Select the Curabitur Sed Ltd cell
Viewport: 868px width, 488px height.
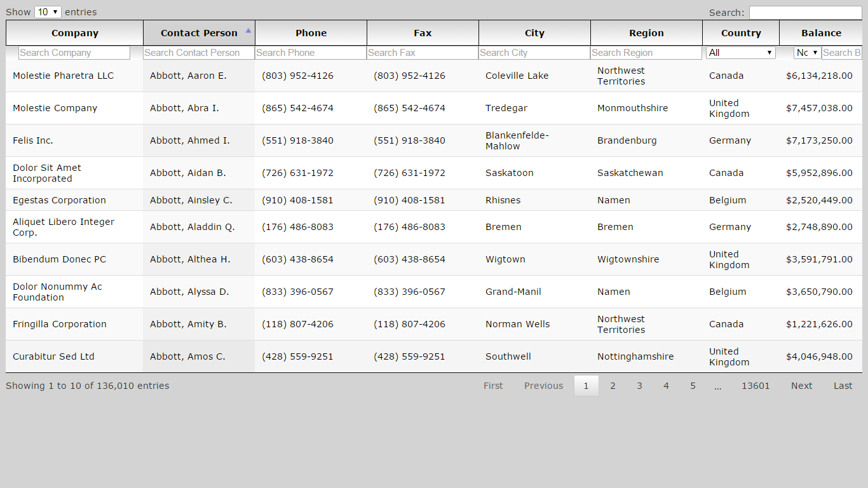(74, 356)
